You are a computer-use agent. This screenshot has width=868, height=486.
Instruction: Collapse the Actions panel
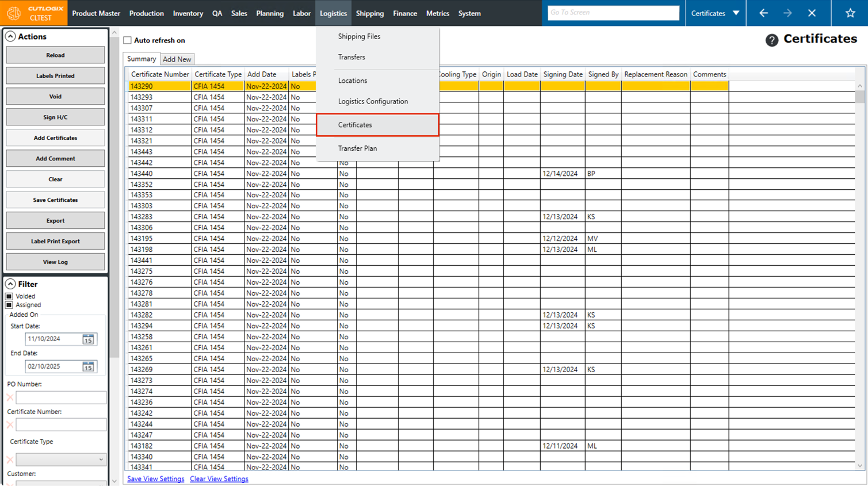[x=10, y=36]
